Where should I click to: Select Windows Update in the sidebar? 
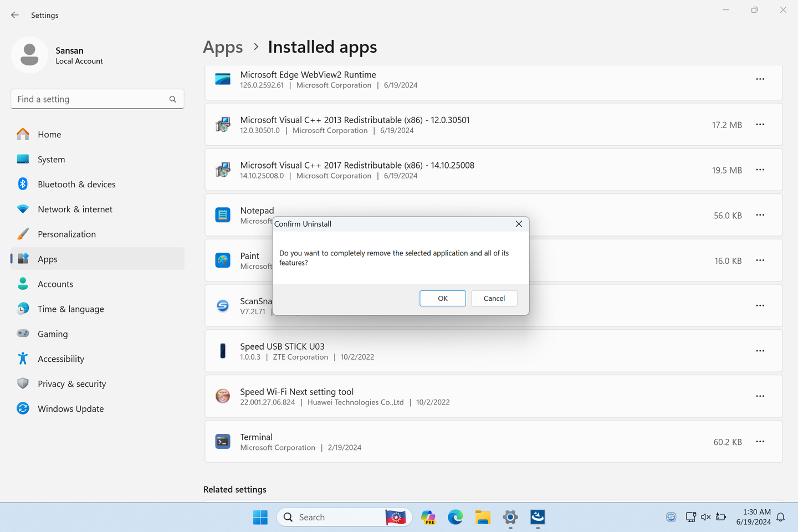[x=70, y=408]
